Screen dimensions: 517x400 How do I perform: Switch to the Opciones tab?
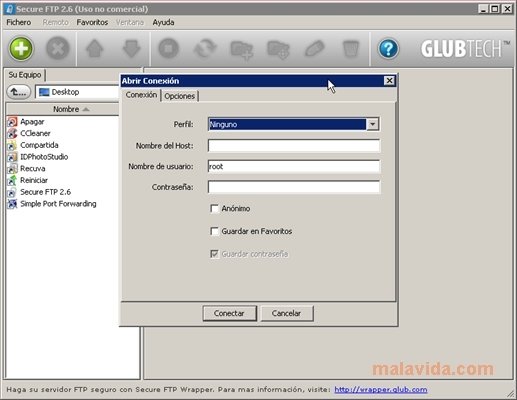coord(180,96)
